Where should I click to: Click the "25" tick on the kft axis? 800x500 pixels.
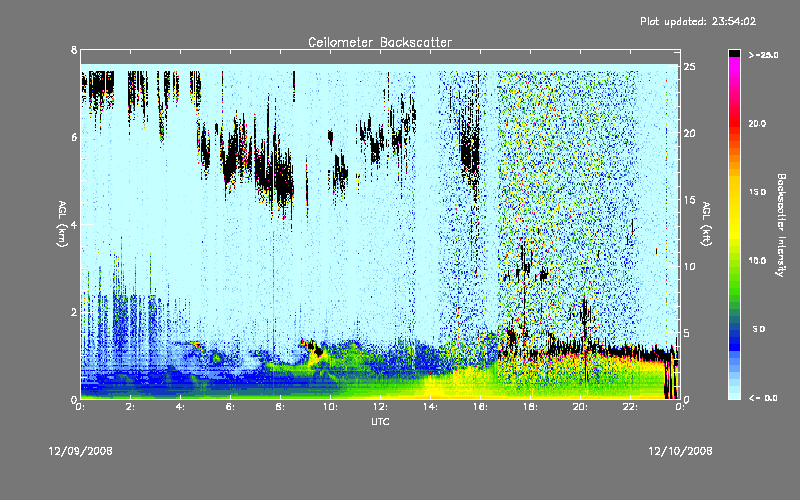pyautogui.click(x=689, y=66)
